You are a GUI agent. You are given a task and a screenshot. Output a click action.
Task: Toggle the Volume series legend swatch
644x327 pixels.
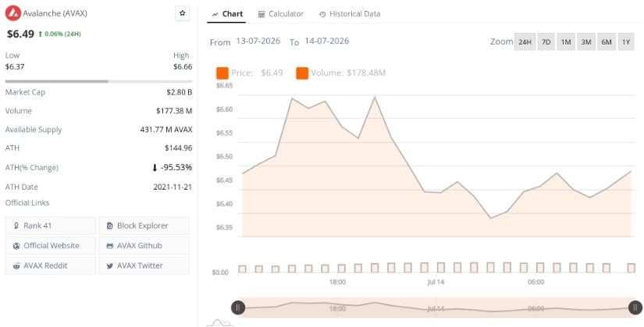[x=302, y=73]
